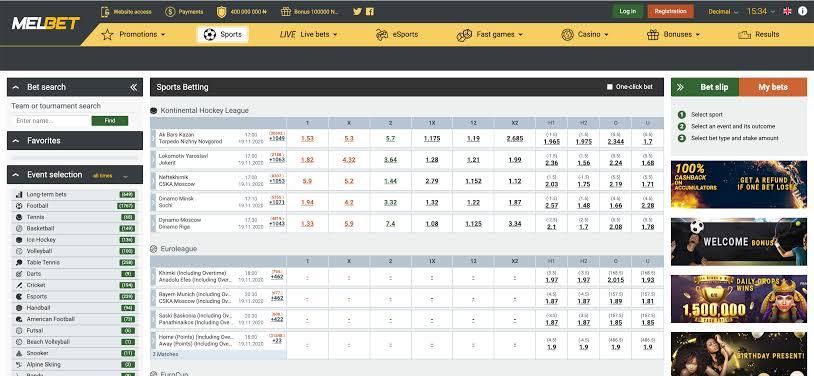Collapse the Favorites panel

pyautogui.click(x=16, y=141)
